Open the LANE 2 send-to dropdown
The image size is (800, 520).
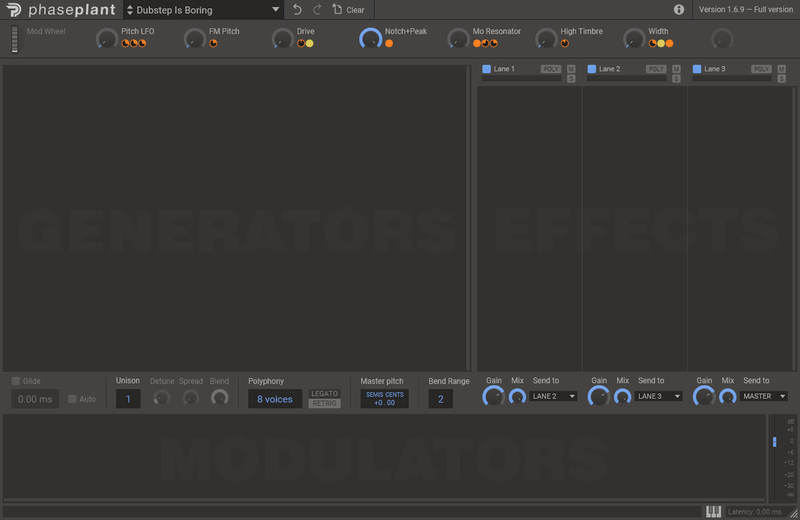[x=554, y=397]
